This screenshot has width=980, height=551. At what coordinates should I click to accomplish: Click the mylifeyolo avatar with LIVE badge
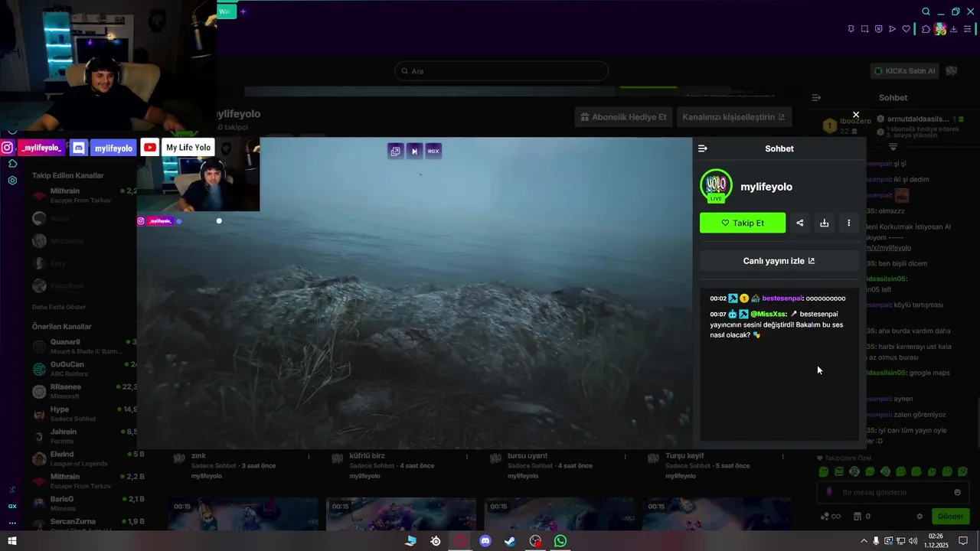click(716, 186)
